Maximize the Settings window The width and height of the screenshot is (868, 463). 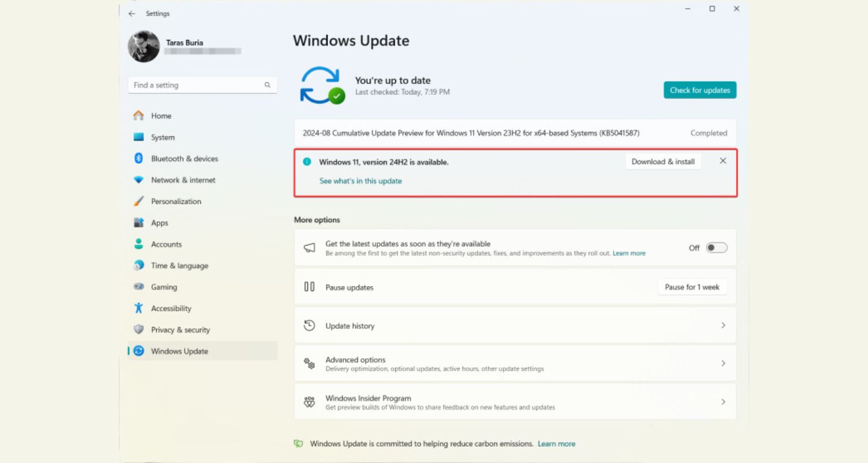click(x=712, y=9)
